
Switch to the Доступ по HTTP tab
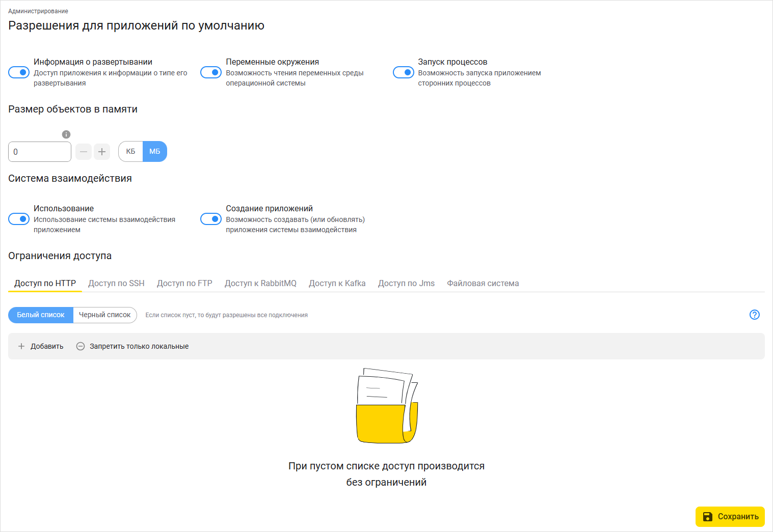[x=45, y=283]
